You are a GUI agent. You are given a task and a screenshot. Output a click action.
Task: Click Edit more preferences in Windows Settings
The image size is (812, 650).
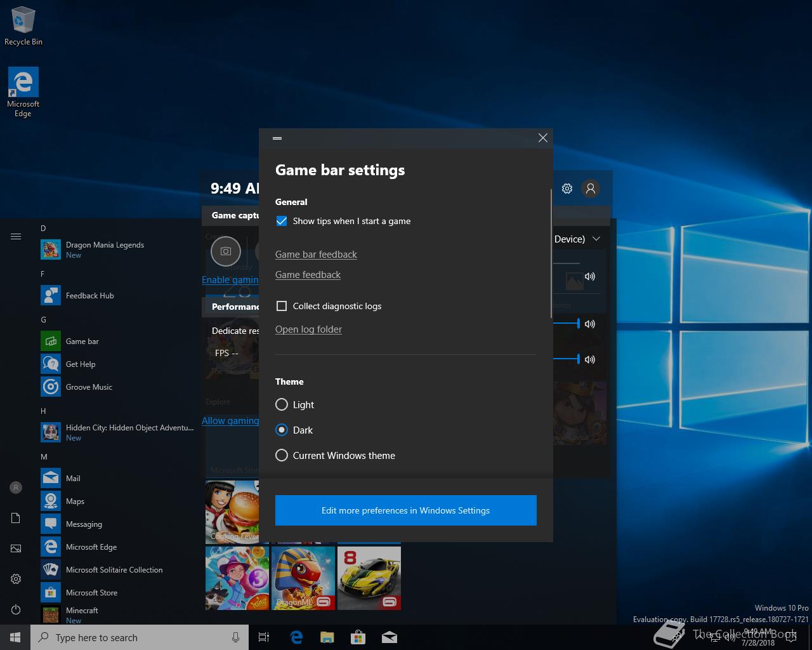pos(406,510)
